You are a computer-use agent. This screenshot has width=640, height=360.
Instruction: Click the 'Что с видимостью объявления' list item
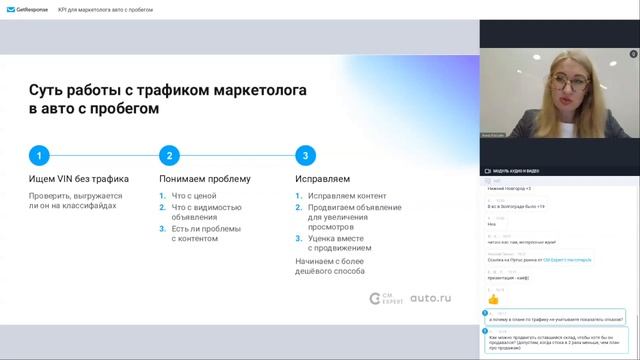coord(200,212)
